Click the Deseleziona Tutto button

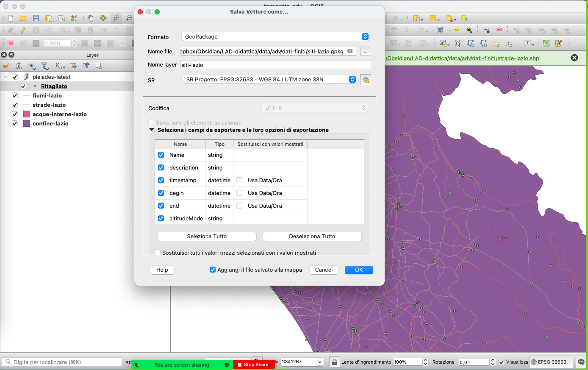[312, 236]
